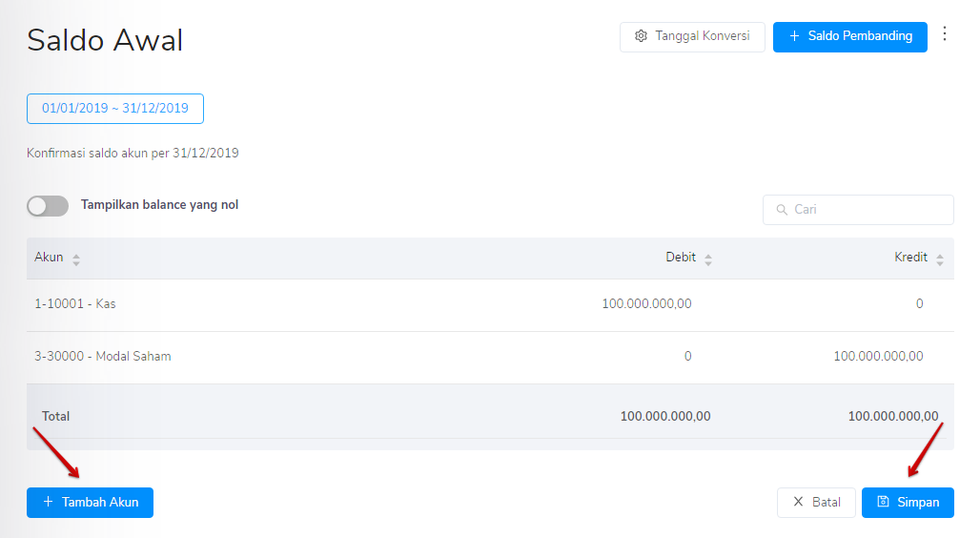This screenshot has height=538, width=980.
Task: Click the plus icon on Saldo Pembanding
Action: click(x=794, y=36)
